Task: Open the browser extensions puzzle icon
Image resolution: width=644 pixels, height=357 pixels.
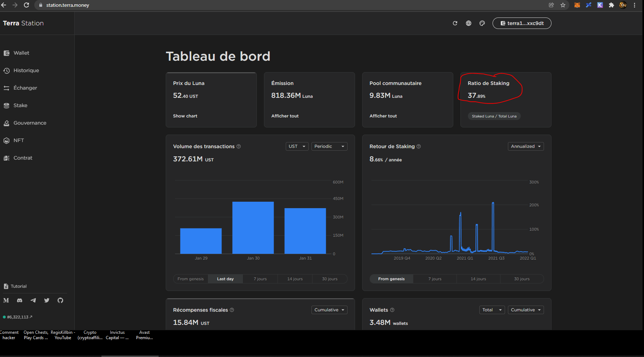Action: pos(611,5)
